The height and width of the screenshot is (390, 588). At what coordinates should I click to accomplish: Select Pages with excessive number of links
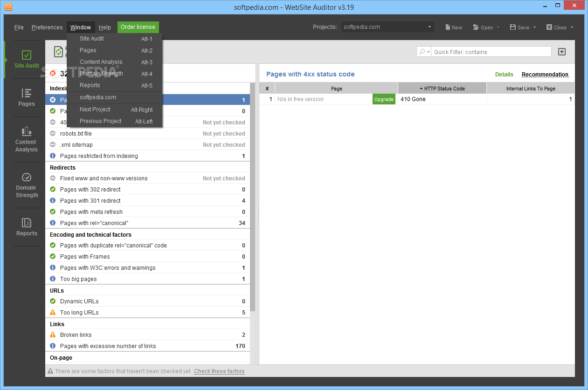(148, 346)
